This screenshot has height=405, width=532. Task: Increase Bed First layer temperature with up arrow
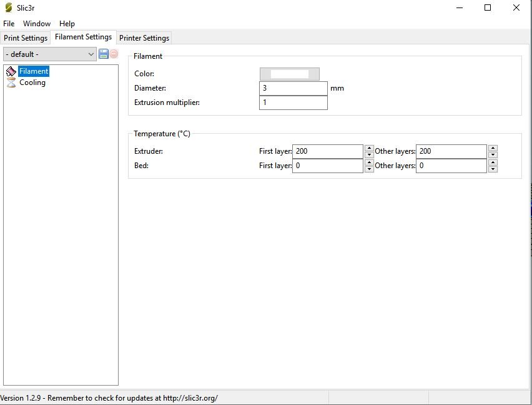point(369,162)
